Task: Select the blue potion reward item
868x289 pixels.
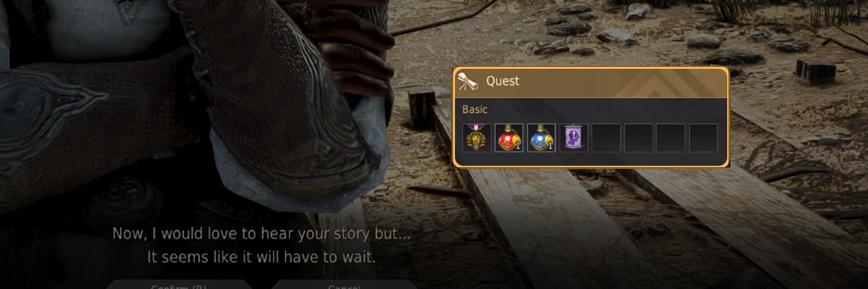Action: pos(542,138)
